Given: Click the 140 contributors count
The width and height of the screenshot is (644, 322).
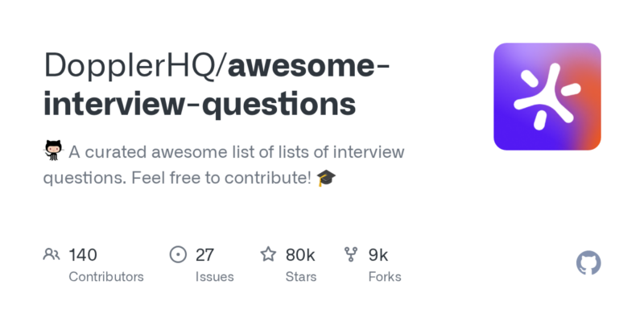Looking at the screenshot, I should click(x=83, y=255).
